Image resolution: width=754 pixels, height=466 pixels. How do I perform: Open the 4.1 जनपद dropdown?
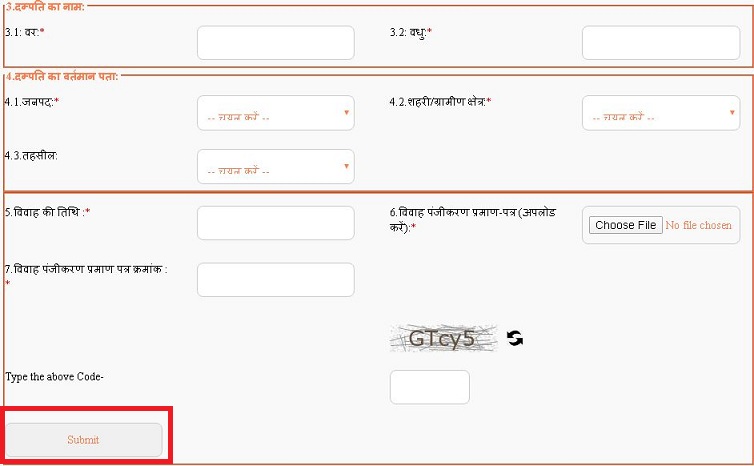pos(275,113)
